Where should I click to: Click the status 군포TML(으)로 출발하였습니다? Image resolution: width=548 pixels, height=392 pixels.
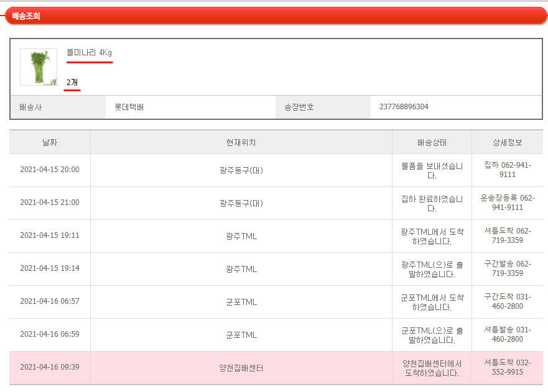coord(432,335)
